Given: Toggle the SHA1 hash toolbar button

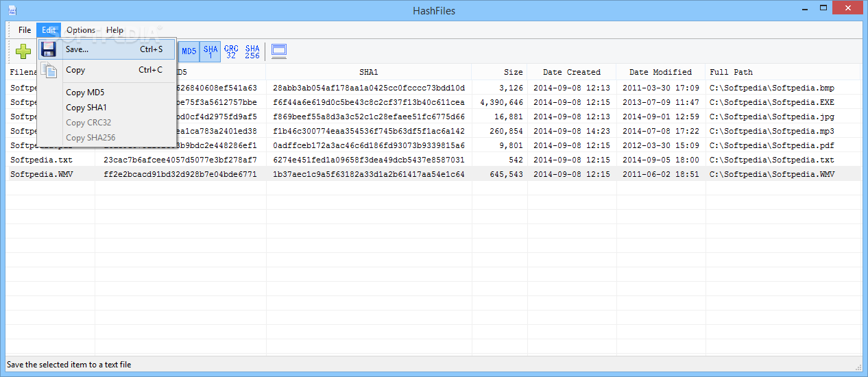Looking at the screenshot, I should [x=210, y=51].
